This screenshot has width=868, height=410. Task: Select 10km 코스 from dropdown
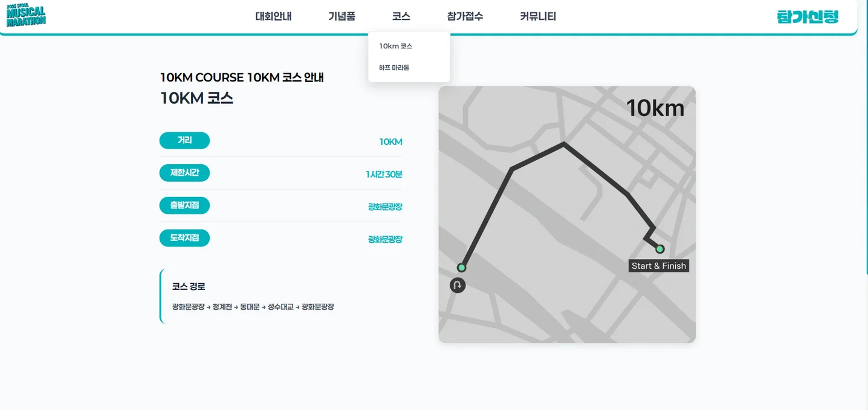[396, 46]
